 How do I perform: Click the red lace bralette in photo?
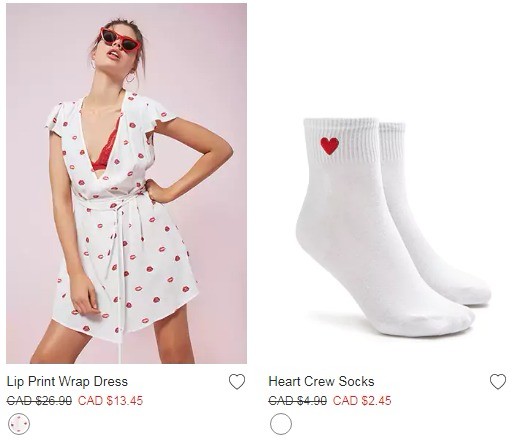click(x=106, y=149)
